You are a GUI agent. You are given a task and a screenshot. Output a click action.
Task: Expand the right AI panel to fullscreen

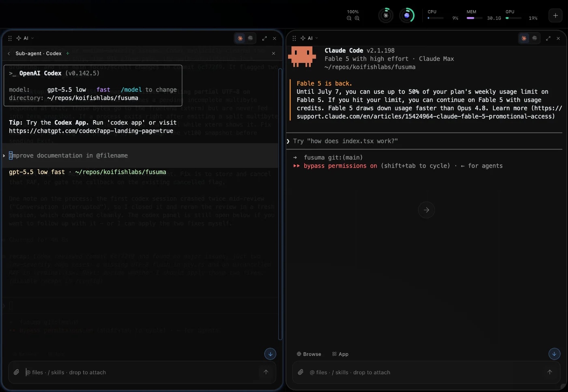(548, 38)
